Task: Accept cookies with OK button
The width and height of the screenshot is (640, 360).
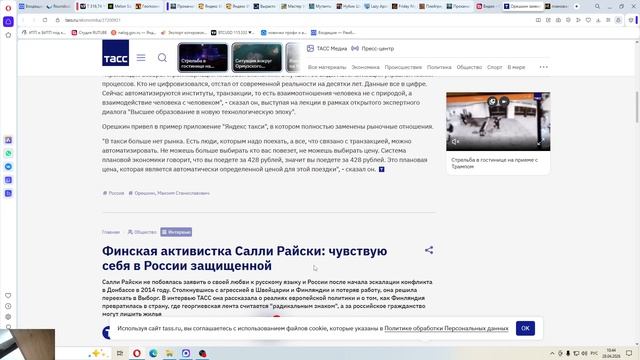Action: pyautogui.click(x=525, y=328)
